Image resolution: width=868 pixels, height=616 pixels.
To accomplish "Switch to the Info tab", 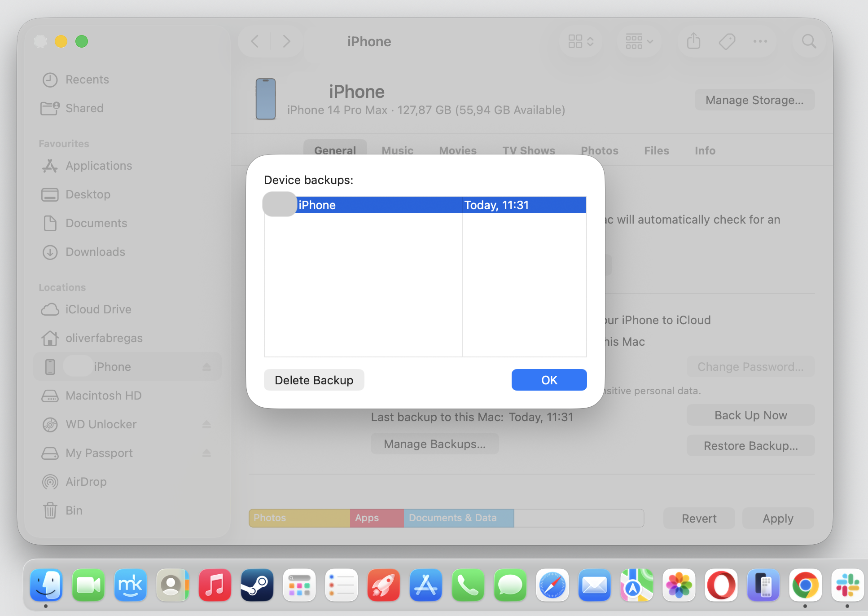I will [x=705, y=150].
